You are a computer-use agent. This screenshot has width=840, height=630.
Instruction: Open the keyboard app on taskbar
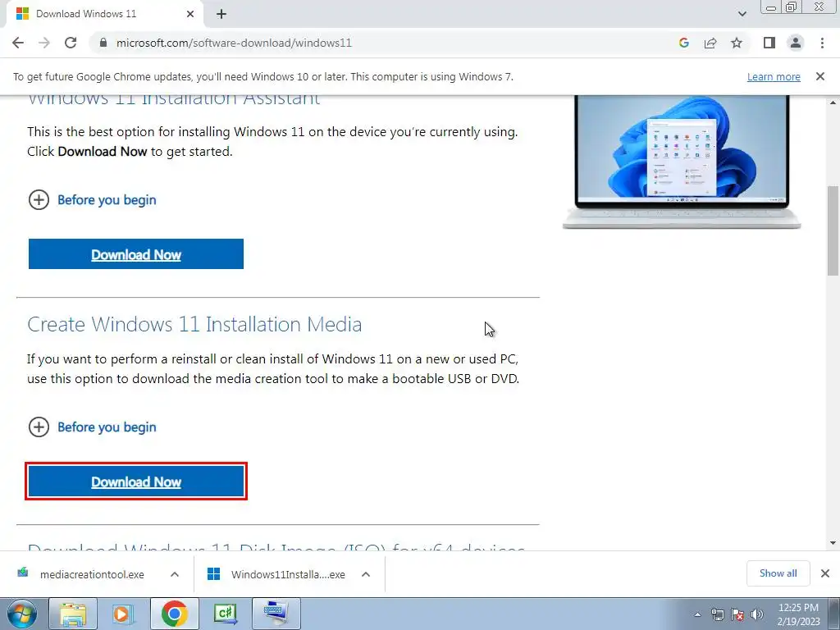[x=276, y=614]
